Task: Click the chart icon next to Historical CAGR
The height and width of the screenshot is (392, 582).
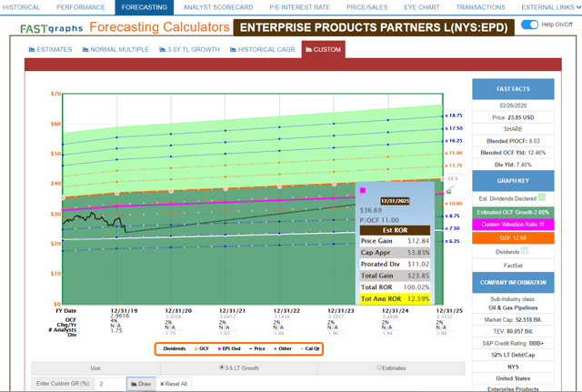Action: 233,49
